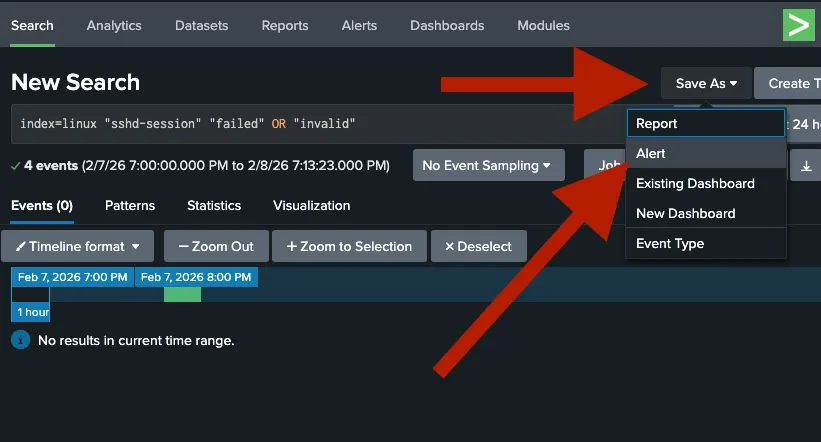Click the info icon beside No results message
The height and width of the screenshot is (442, 821).
tap(20, 340)
